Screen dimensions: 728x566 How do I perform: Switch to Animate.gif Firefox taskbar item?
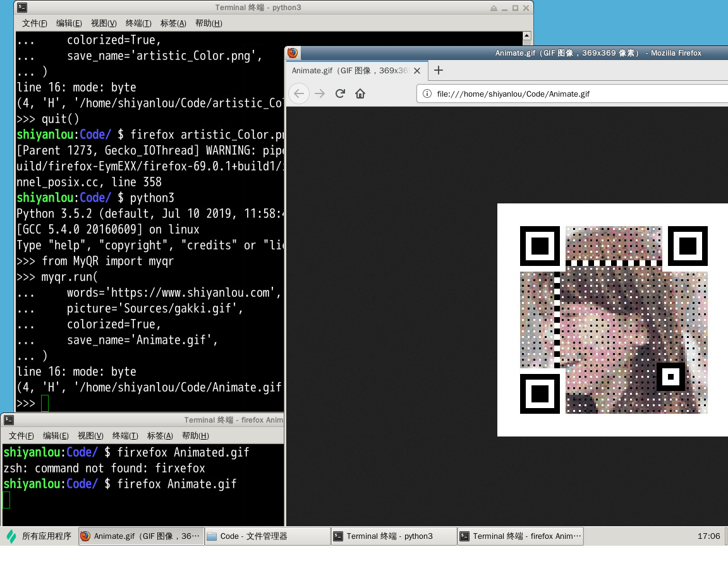click(141, 536)
